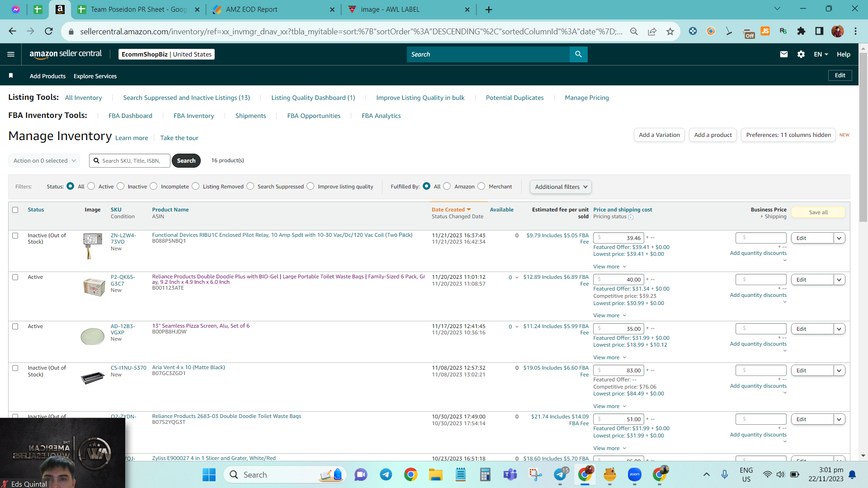Click the bookmark flag icon beside Add Products
Viewport: 868px width, 488px height.
(11, 76)
